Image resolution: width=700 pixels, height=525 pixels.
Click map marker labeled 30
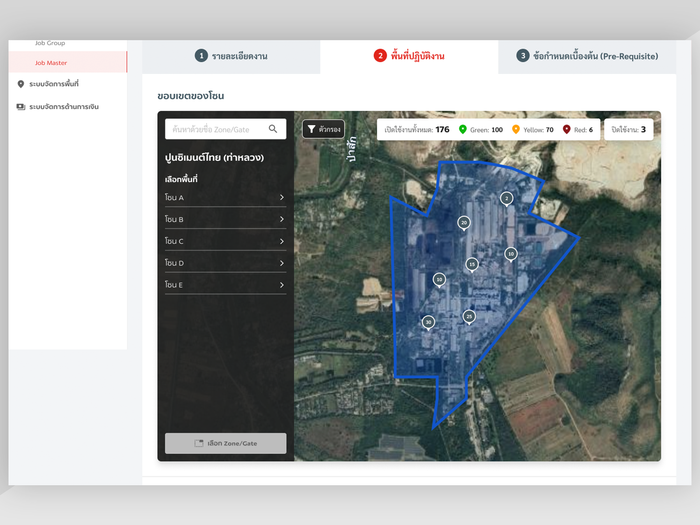(429, 322)
